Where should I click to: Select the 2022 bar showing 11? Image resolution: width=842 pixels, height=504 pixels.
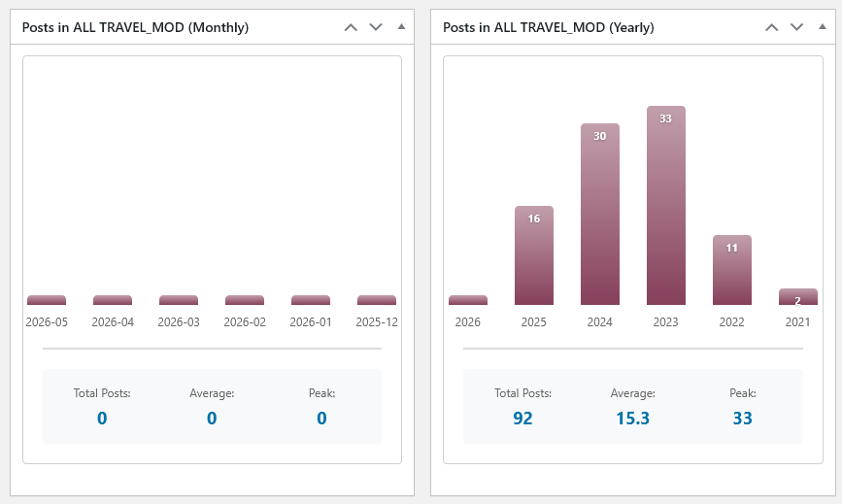click(732, 270)
